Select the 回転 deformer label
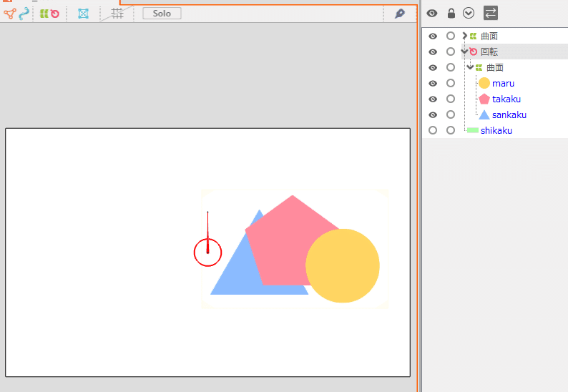Image resolution: width=568 pixels, height=392 pixels. tap(489, 52)
